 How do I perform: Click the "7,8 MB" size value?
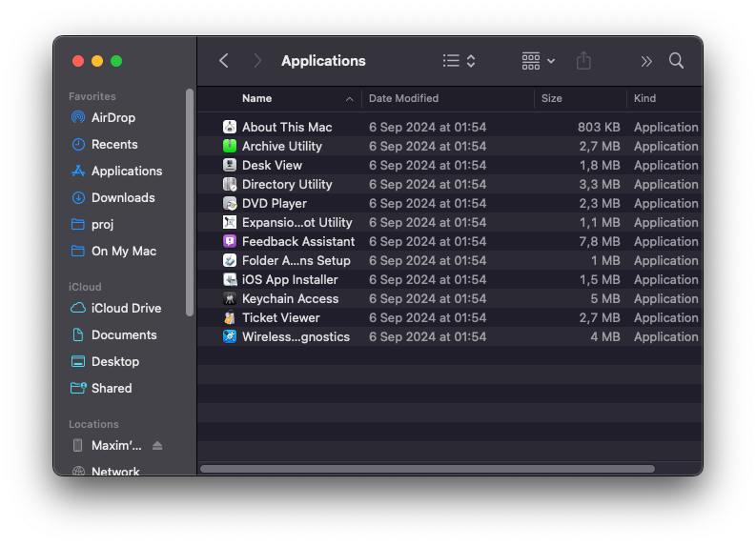tap(600, 241)
